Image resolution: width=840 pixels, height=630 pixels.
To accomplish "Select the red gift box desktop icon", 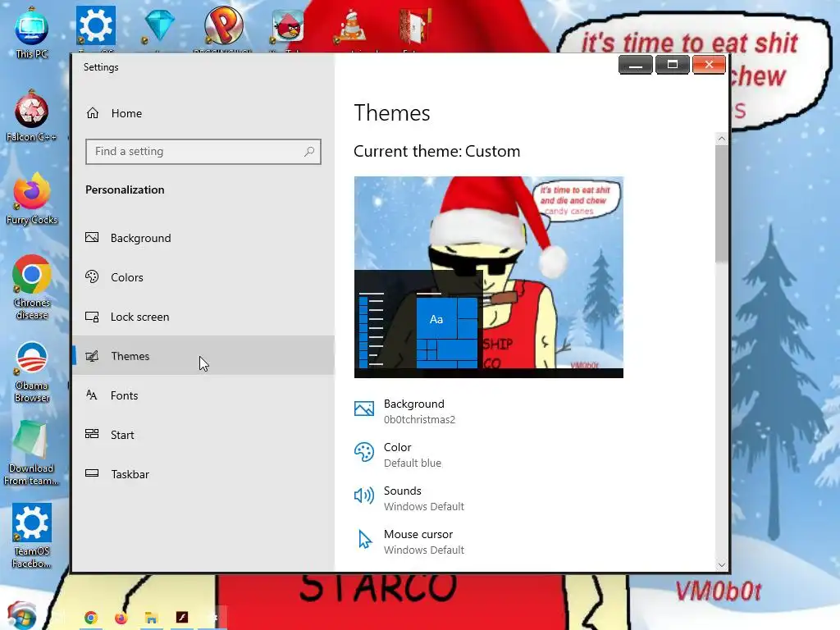I will point(416,25).
